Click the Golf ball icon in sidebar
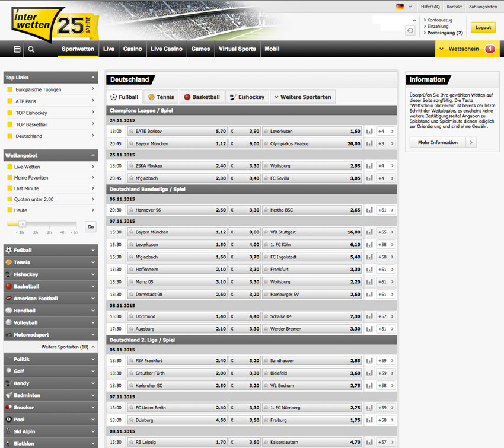 9,370
